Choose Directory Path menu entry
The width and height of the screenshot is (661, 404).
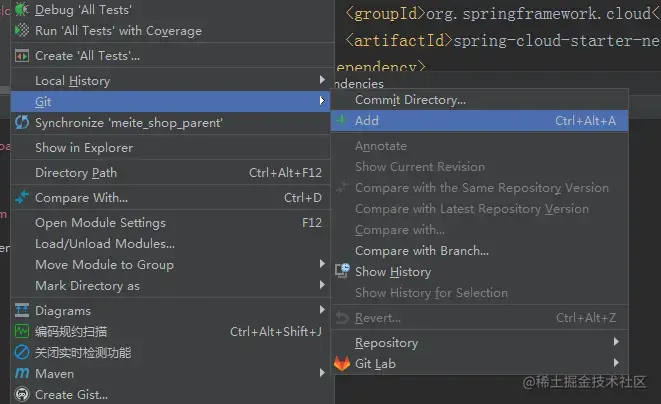[x=172, y=172]
